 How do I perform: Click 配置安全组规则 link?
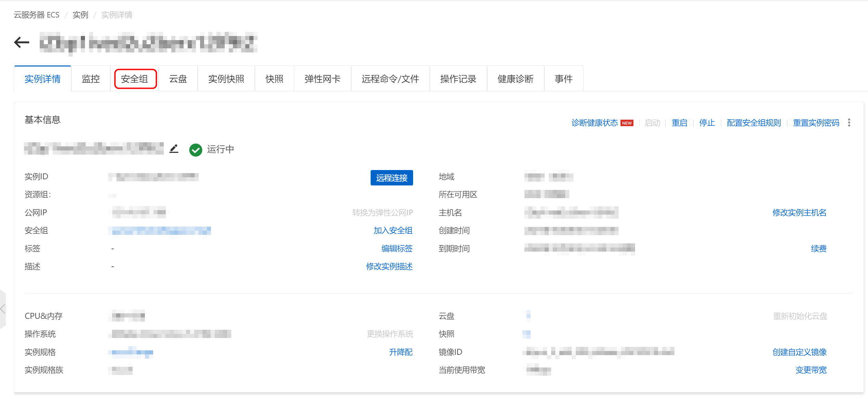click(754, 123)
